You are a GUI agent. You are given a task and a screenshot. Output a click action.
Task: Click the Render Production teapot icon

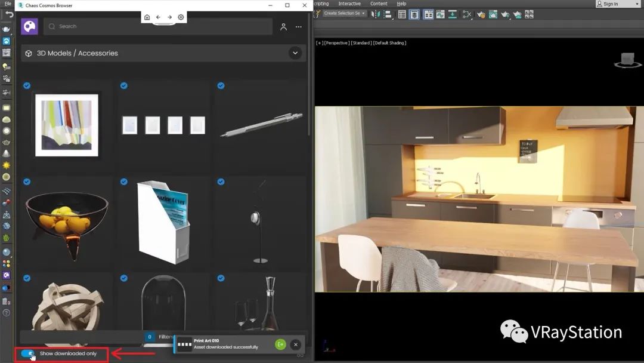pyautogui.click(x=505, y=15)
